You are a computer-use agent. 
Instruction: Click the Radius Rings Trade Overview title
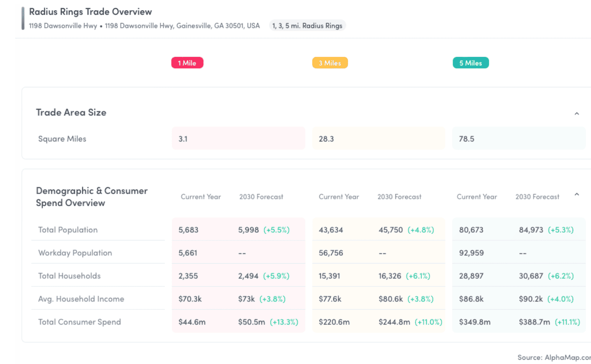click(x=90, y=12)
